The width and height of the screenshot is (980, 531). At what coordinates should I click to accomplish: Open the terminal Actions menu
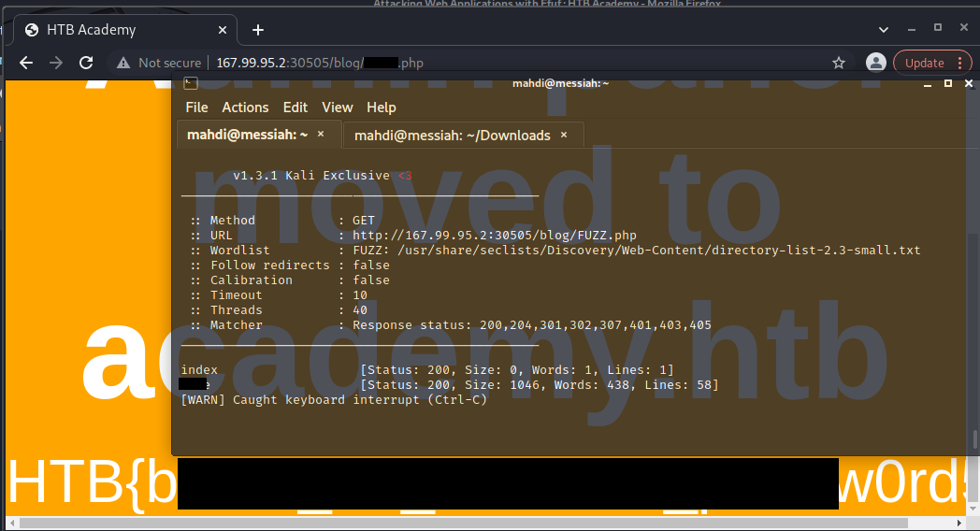click(x=245, y=108)
